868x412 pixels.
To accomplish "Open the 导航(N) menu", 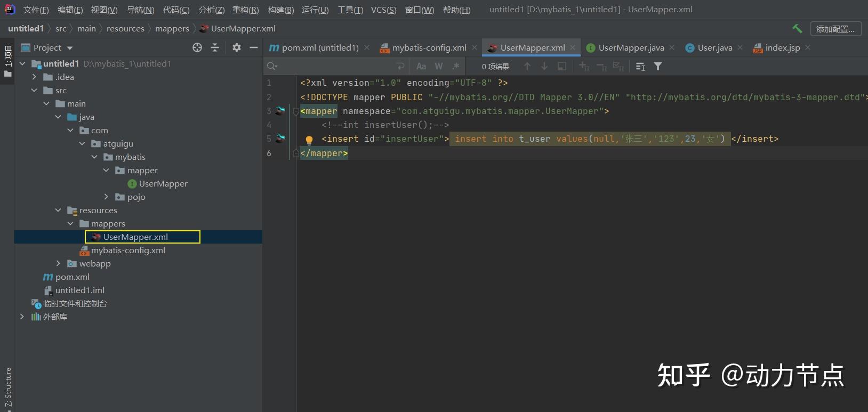I will (140, 10).
